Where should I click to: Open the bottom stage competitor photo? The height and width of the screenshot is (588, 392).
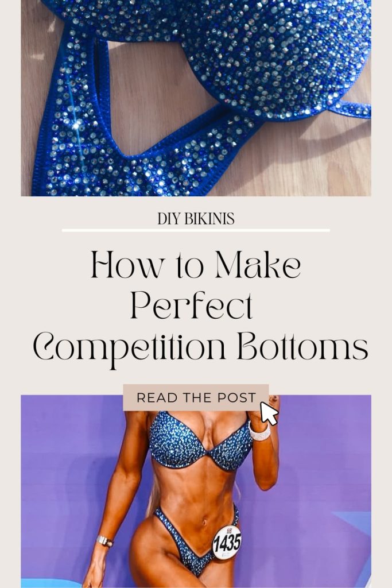coord(196,492)
